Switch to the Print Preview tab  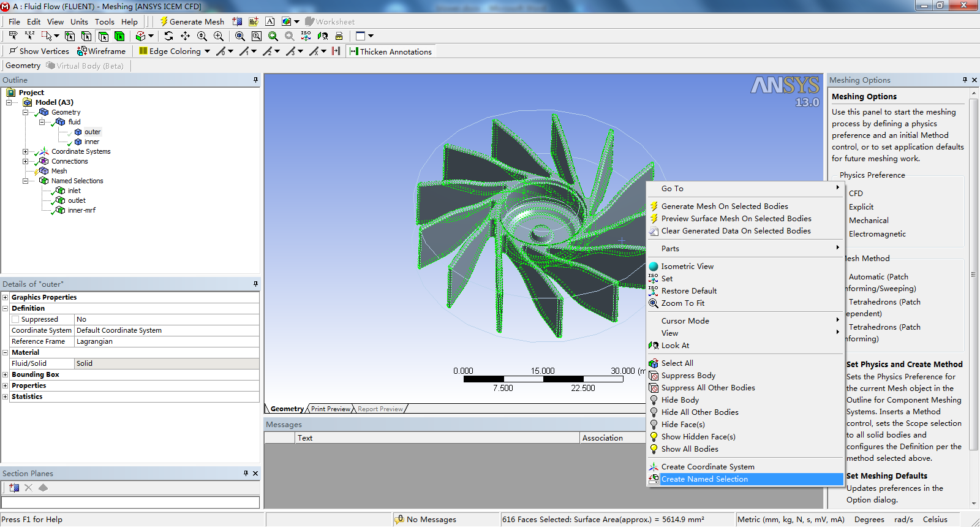[x=330, y=409]
